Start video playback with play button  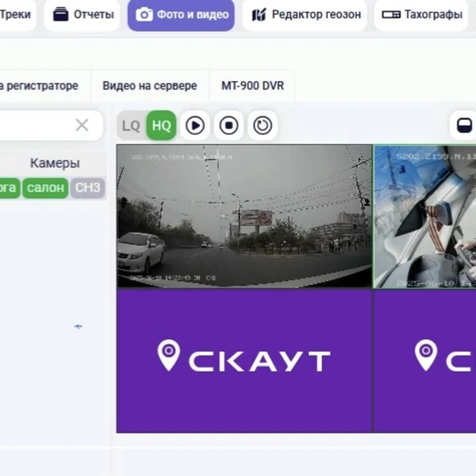[x=195, y=125]
